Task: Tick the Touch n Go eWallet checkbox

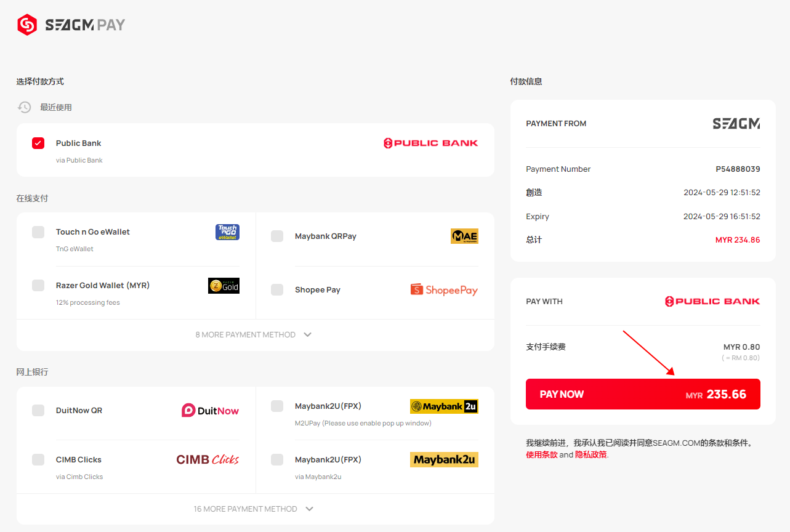Action: click(38, 232)
